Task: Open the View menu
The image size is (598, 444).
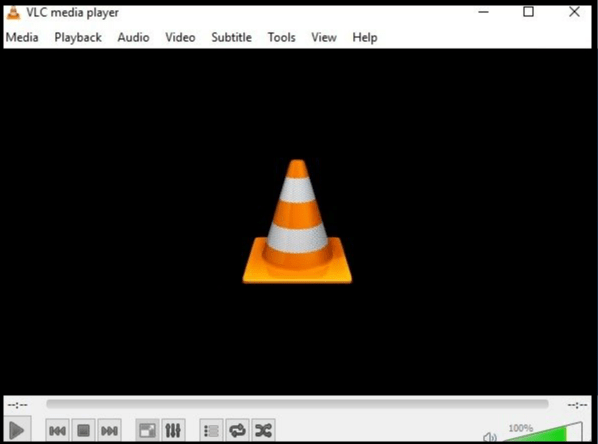Action: [x=324, y=37]
